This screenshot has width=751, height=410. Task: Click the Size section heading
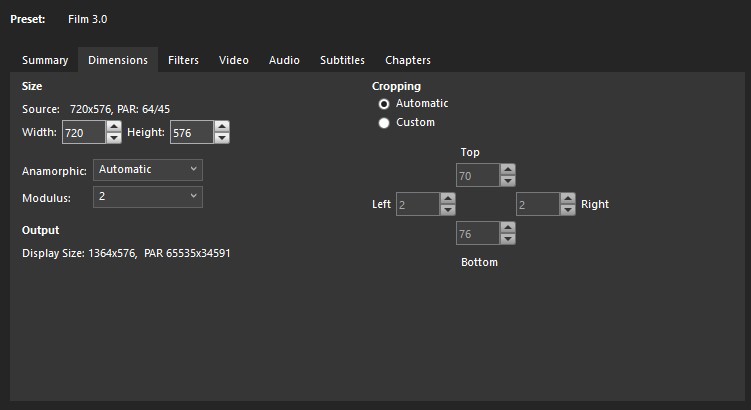32,86
